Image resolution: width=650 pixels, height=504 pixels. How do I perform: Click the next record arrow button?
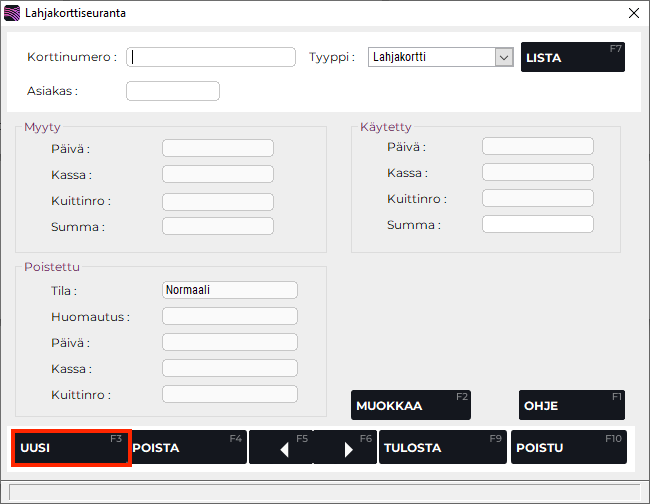tap(346, 448)
